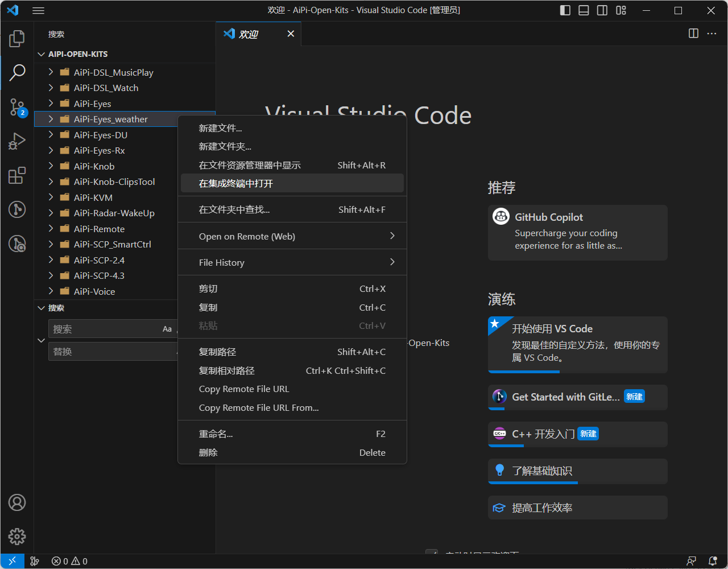The height and width of the screenshot is (569, 728).
Task: Choose 新建文件夹... from context menu
Action: pos(292,146)
